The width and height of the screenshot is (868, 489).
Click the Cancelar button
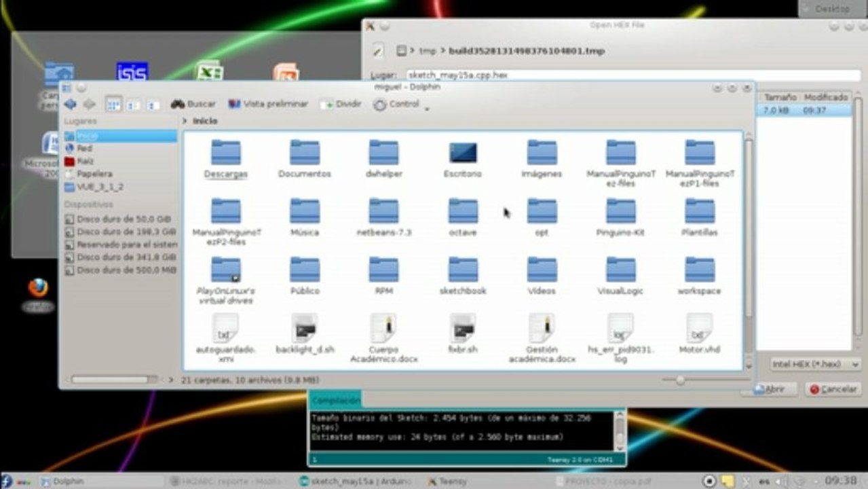point(833,390)
